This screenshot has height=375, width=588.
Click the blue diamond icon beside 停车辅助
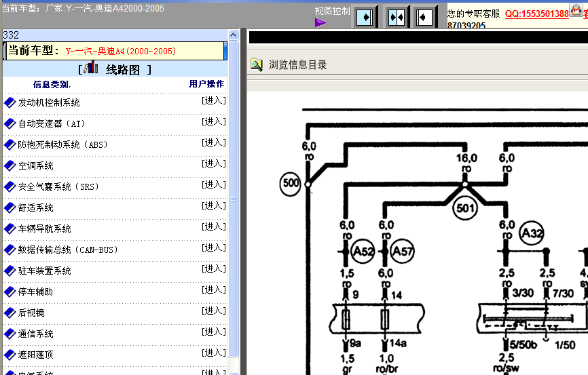pyautogui.click(x=10, y=292)
